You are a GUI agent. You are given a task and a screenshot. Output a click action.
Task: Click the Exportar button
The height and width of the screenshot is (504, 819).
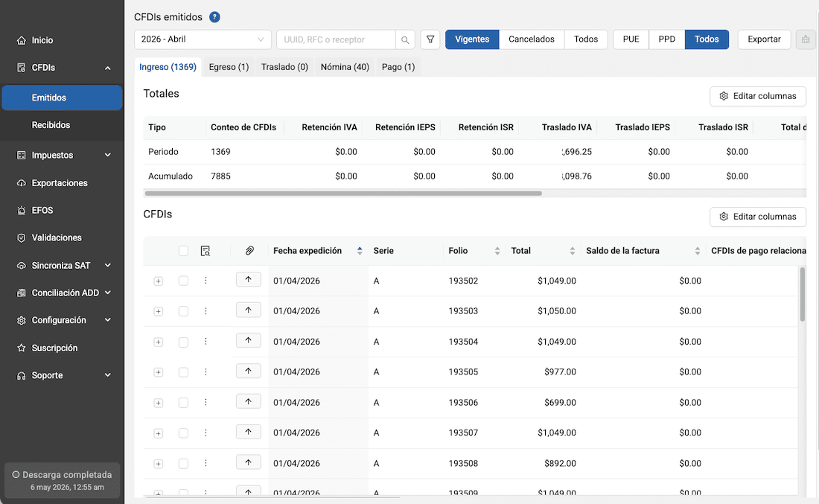764,39
